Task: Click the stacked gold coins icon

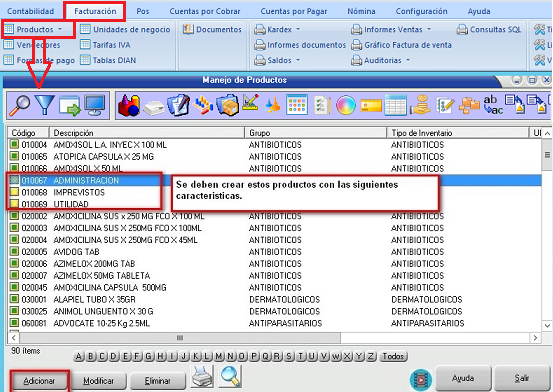Action: click(420, 105)
